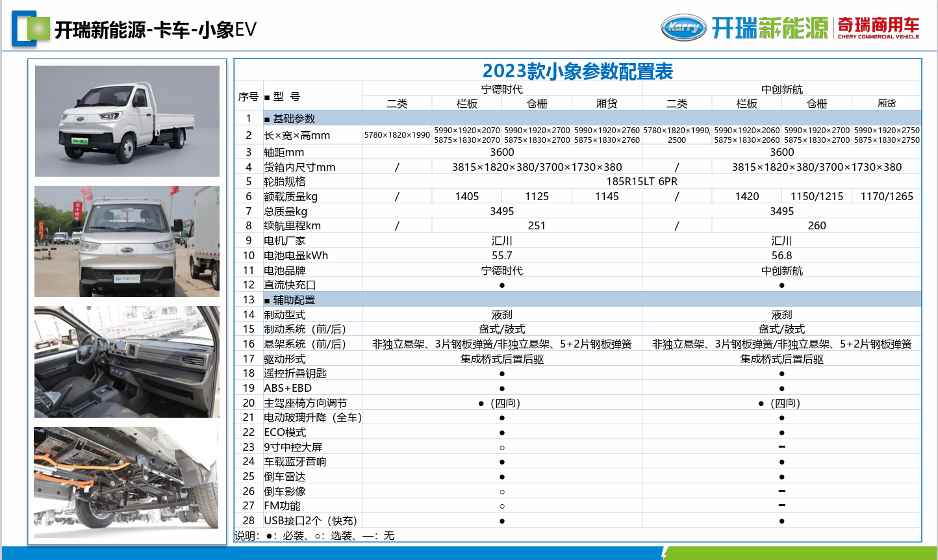Screen dimensions: 938x560
Task: Select the 5780×1820×1990 dimension cell
Action: [397, 135]
